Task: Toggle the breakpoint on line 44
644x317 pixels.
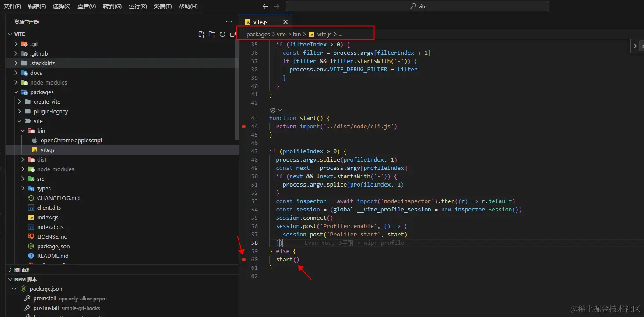Action: click(x=244, y=127)
